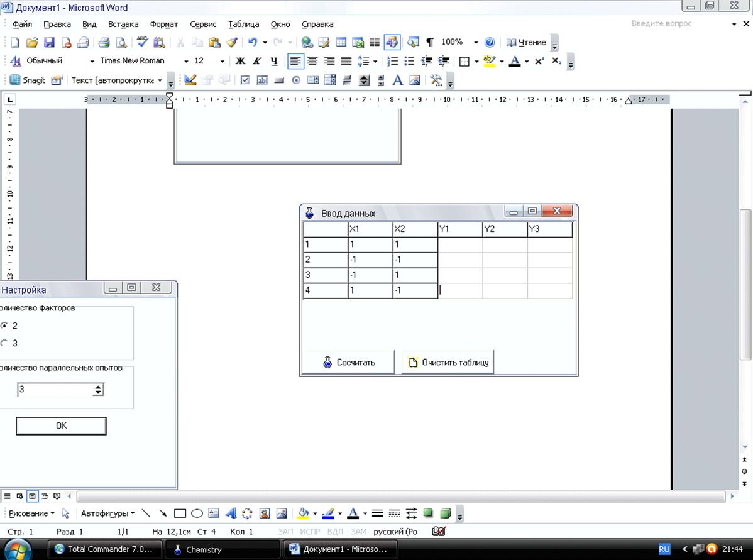753x560 pixels.
Task: Open the 100% zoom level dropdown
Action: pyautogui.click(x=476, y=43)
